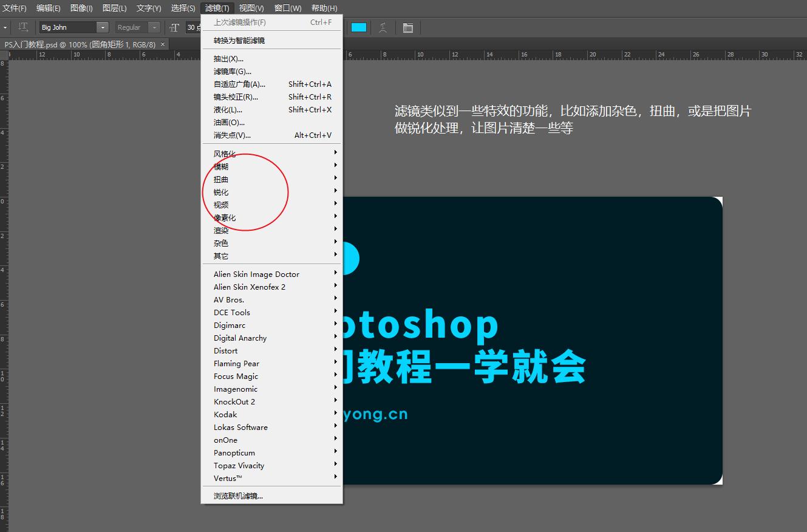Select 液化(L)... menu entry
The height and width of the screenshot is (532, 807).
click(228, 110)
